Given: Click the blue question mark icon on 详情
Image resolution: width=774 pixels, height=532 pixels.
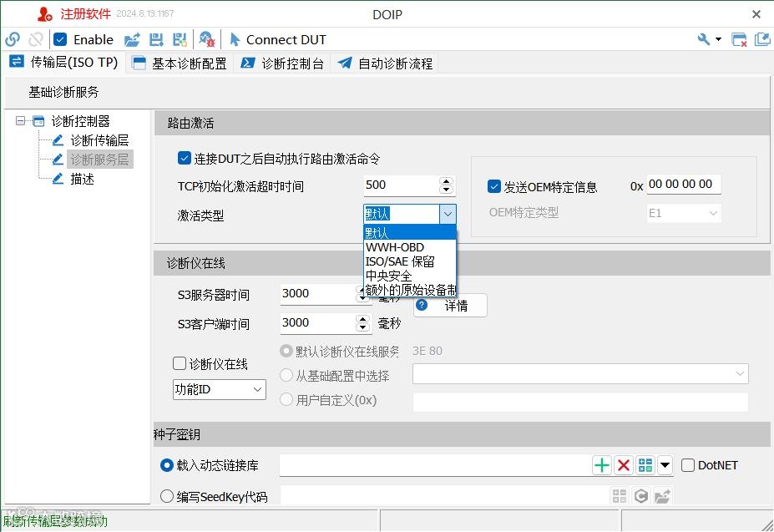Looking at the screenshot, I should (x=422, y=305).
